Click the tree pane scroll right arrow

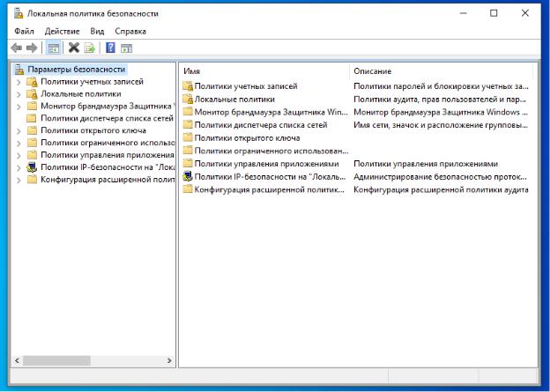click(169, 360)
